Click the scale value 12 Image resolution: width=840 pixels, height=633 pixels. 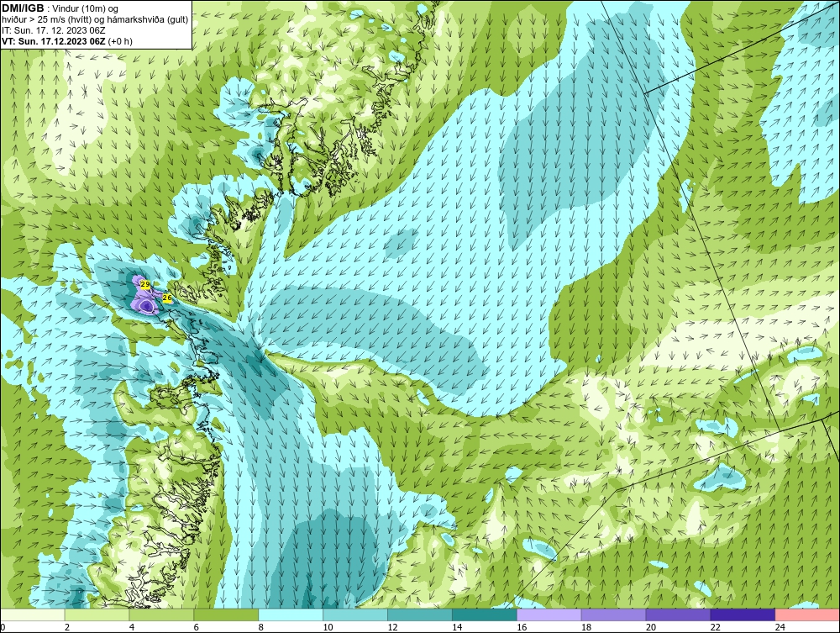tap(392, 627)
